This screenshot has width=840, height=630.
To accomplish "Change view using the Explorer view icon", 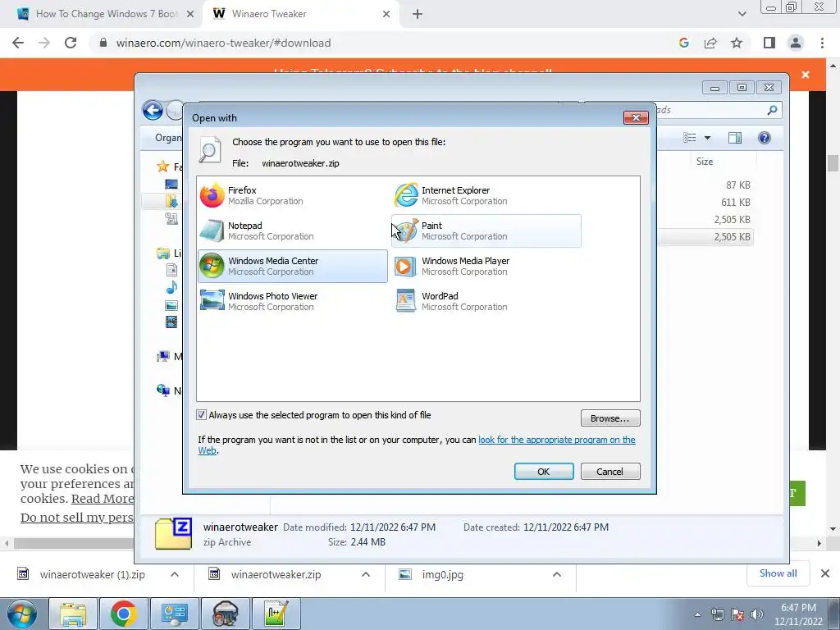I will coord(689,138).
